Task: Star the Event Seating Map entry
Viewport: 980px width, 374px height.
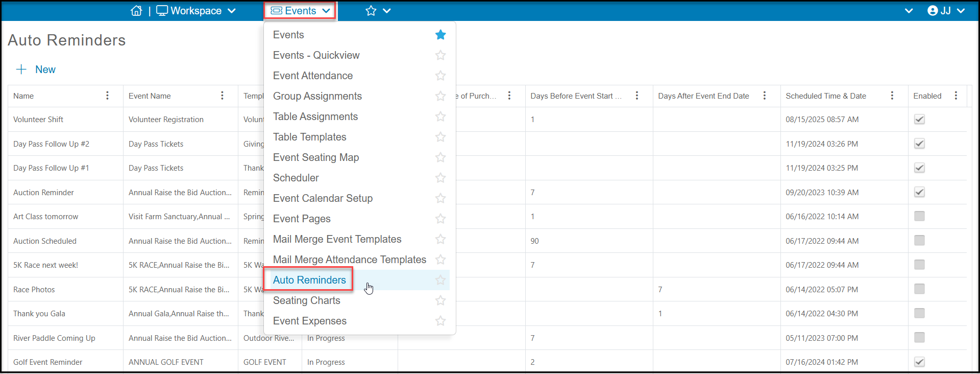Action: tap(440, 157)
